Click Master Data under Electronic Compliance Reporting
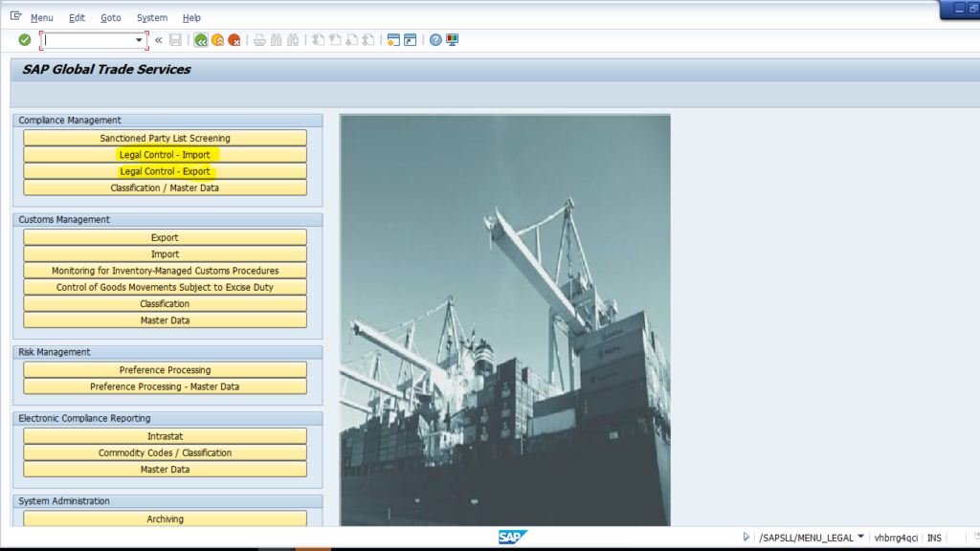980x551 pixels. (x=165, y=469)
